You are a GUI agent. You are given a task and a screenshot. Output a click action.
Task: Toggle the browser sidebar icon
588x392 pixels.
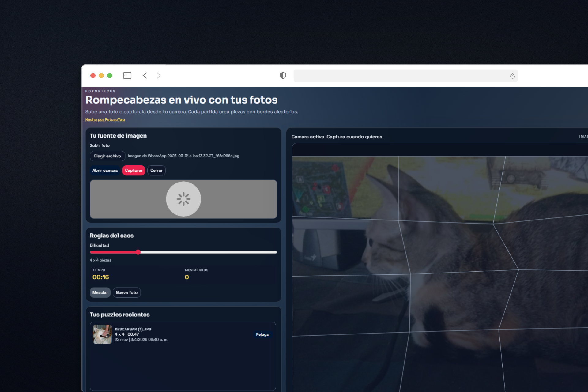127,76
